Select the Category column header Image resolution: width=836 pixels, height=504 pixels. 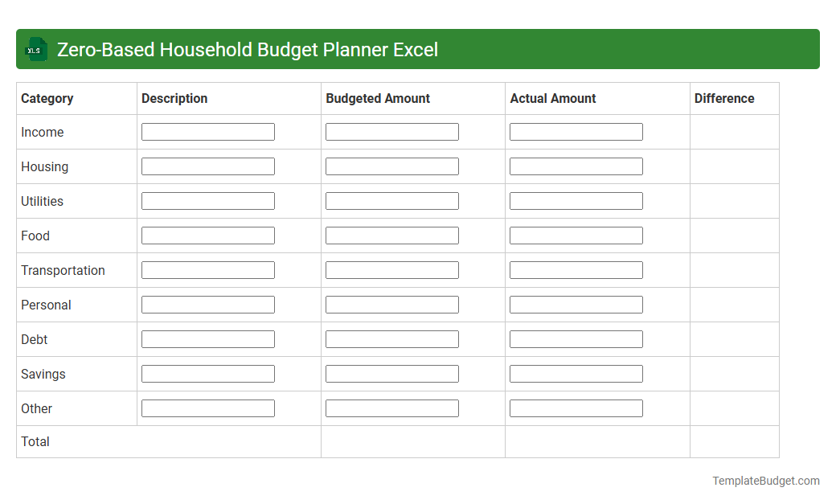47,98
